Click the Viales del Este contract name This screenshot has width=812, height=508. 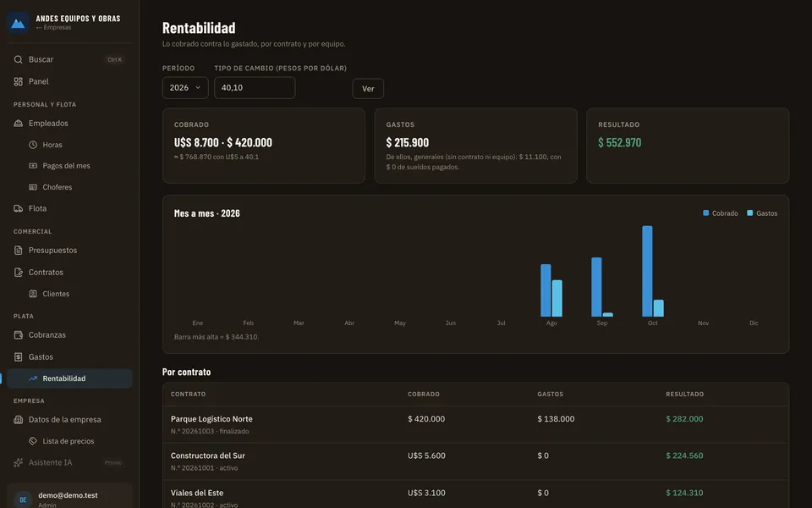[197, 493]
